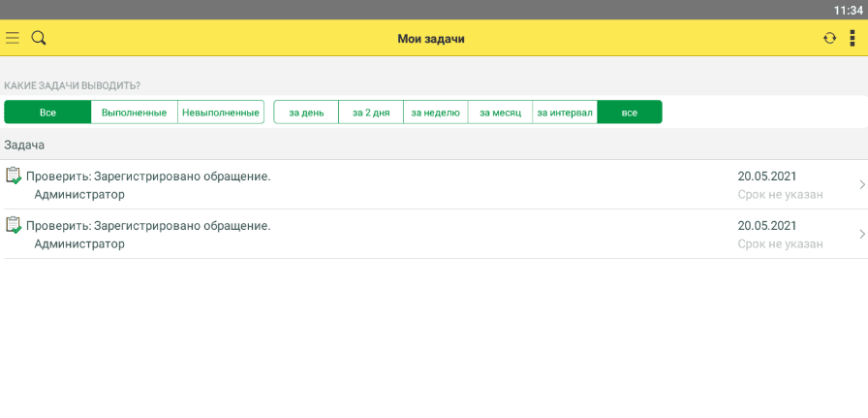
Task: Open the 'за интервал' period option
Action: tap(565, 113)
